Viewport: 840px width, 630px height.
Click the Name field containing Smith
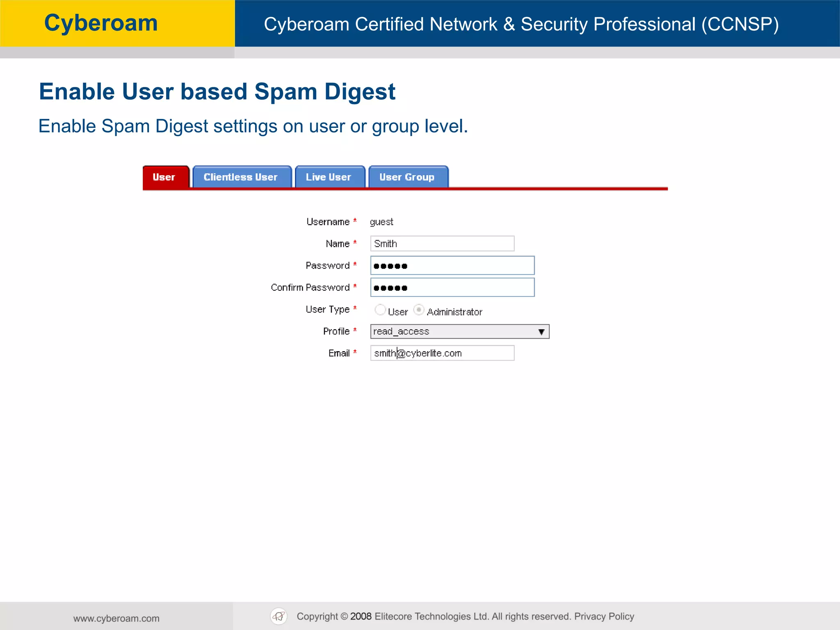click(442, 244)
